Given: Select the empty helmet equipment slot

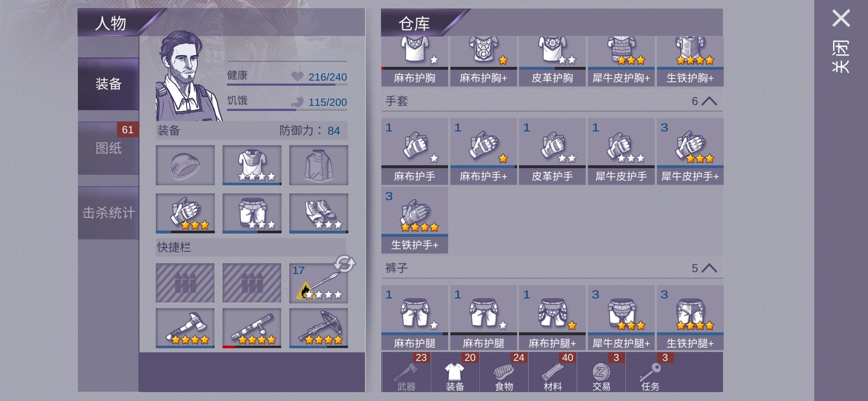Looking at the screenshot, I should [x=185, y=165].
